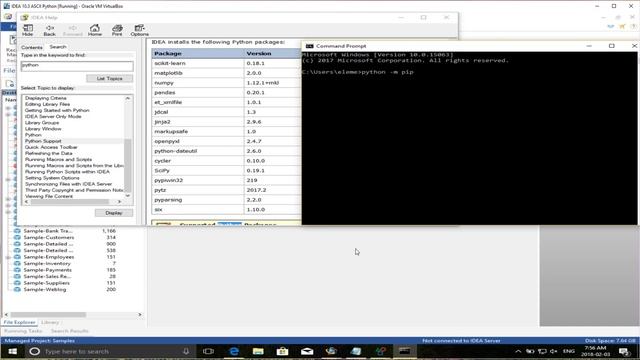The image size is (640, 360).
Task: Click the Home icon in IDEA Help
Action: click(95, 30)
